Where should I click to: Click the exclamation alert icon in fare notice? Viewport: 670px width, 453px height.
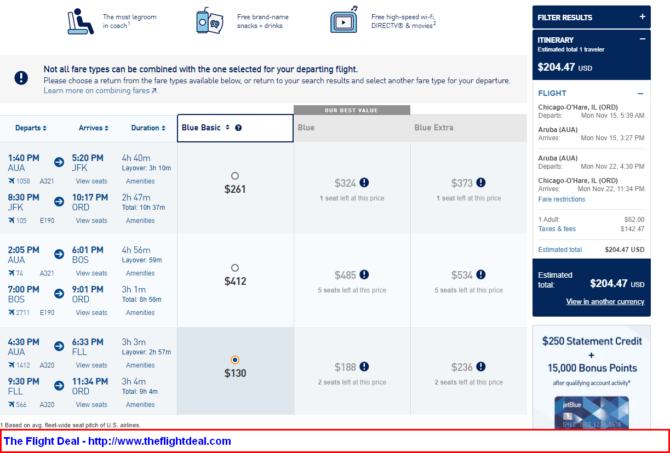tap(21, 78)
